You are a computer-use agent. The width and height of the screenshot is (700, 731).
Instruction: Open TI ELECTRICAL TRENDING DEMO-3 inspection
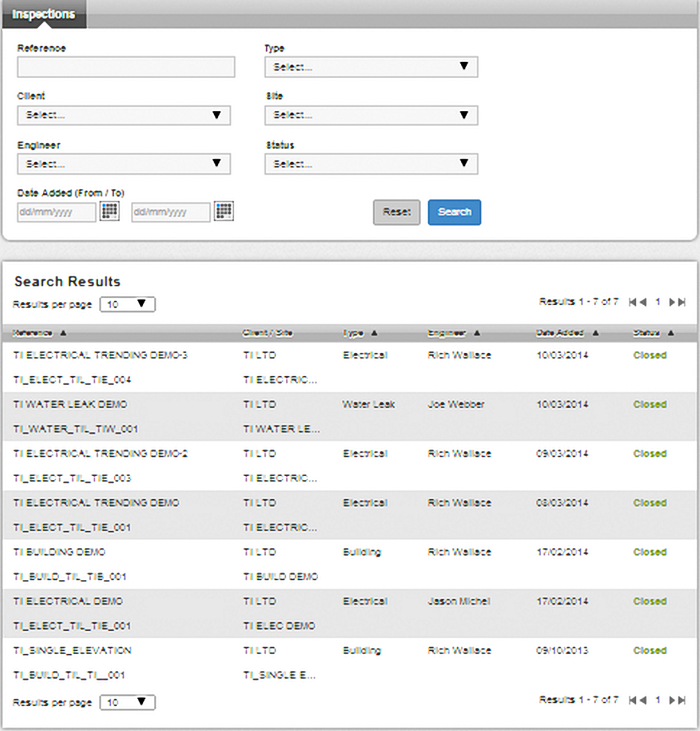click(100, 355)
